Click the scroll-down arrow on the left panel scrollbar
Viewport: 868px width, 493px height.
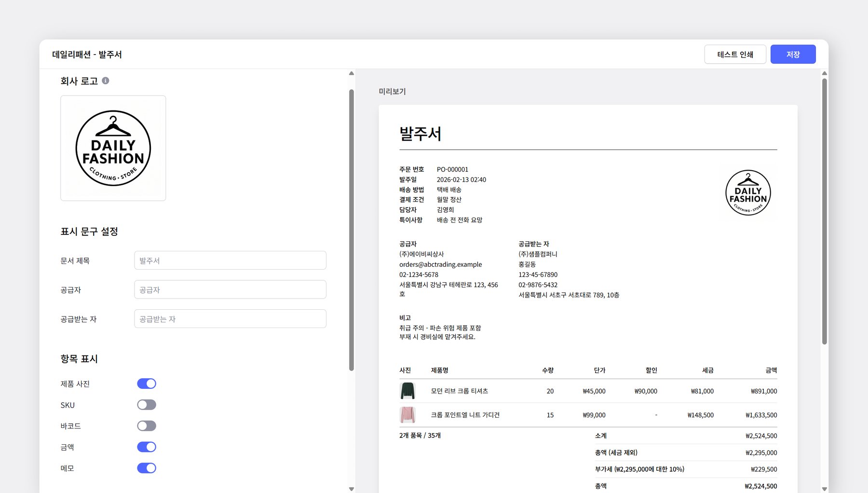tap(351, 489)
